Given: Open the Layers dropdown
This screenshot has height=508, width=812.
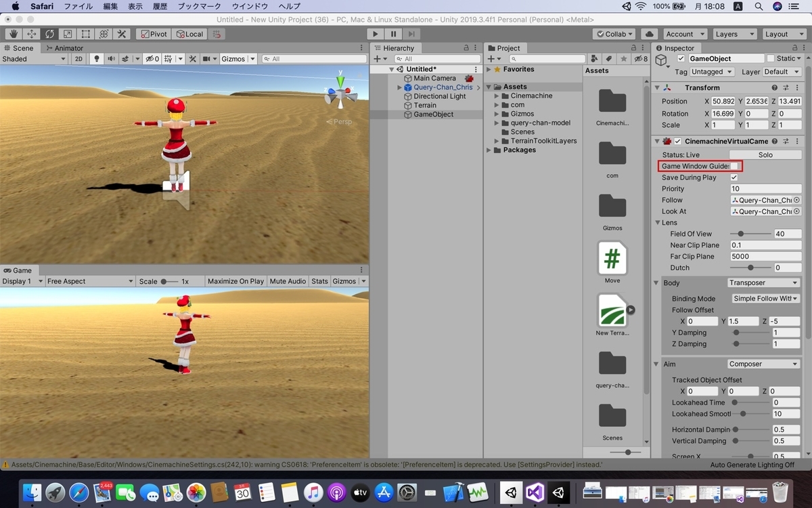Looking at the screenshot, I should coord(734,34).
